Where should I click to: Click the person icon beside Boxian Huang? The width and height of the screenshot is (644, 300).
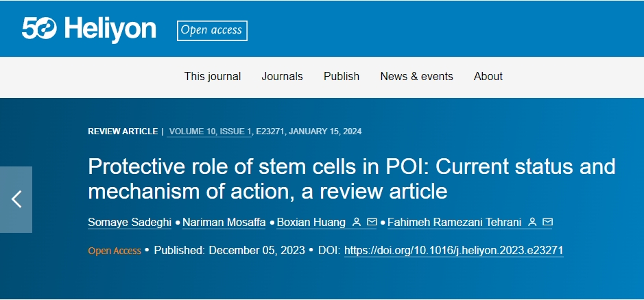pyautogui.click(x=356, y=223)
